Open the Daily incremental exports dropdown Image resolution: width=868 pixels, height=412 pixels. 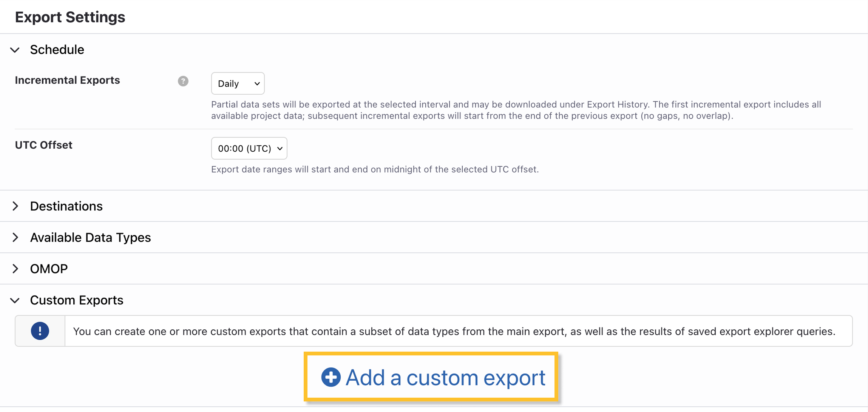tap(238, 83)
